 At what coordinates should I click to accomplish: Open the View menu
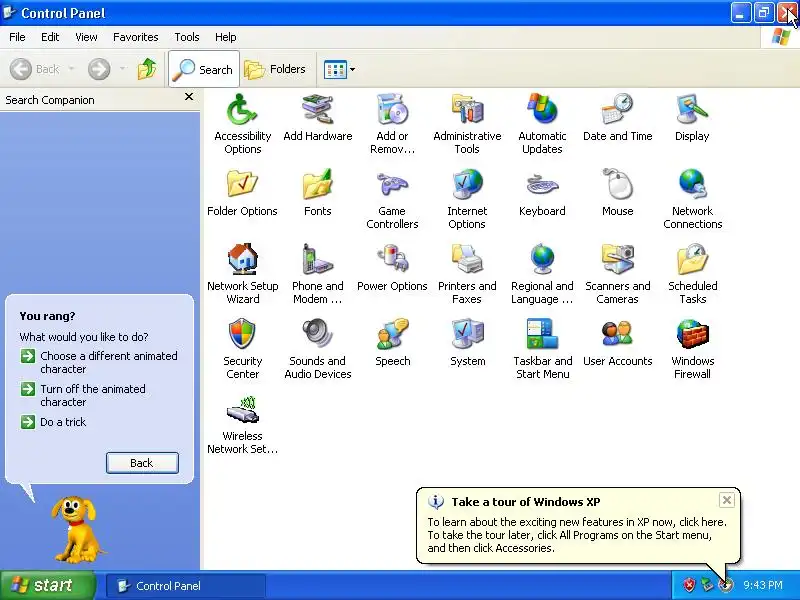click(x=86, y=37)
